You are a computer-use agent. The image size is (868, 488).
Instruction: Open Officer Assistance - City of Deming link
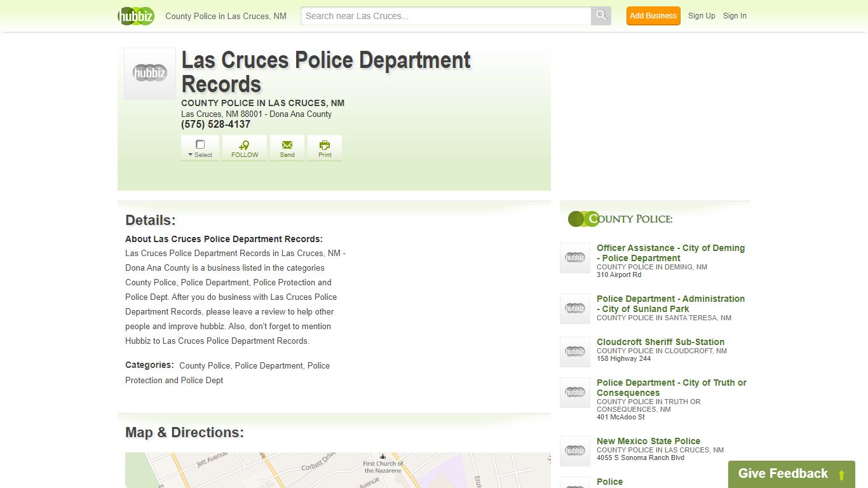[670, 253]
